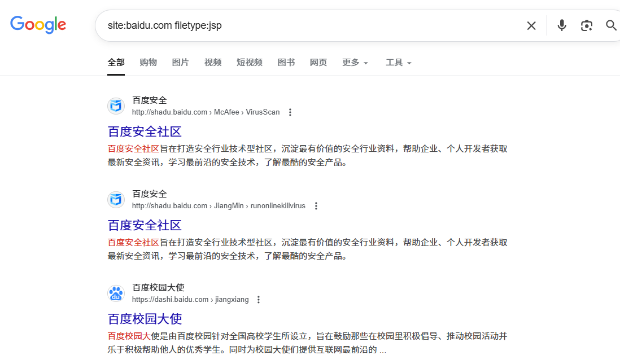620x364 pixels.
Task: Open options menu for McAfee VirusScan result
Action: pos(290,112)
